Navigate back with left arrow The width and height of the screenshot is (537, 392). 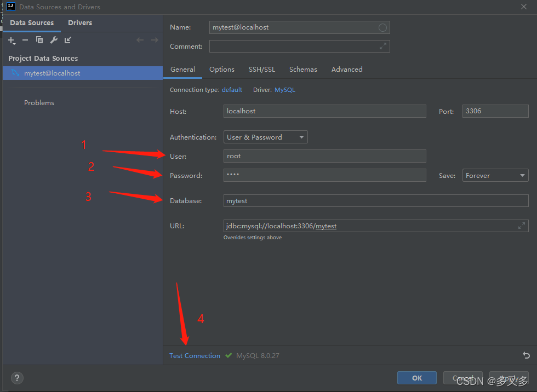[x=140, y=40]
